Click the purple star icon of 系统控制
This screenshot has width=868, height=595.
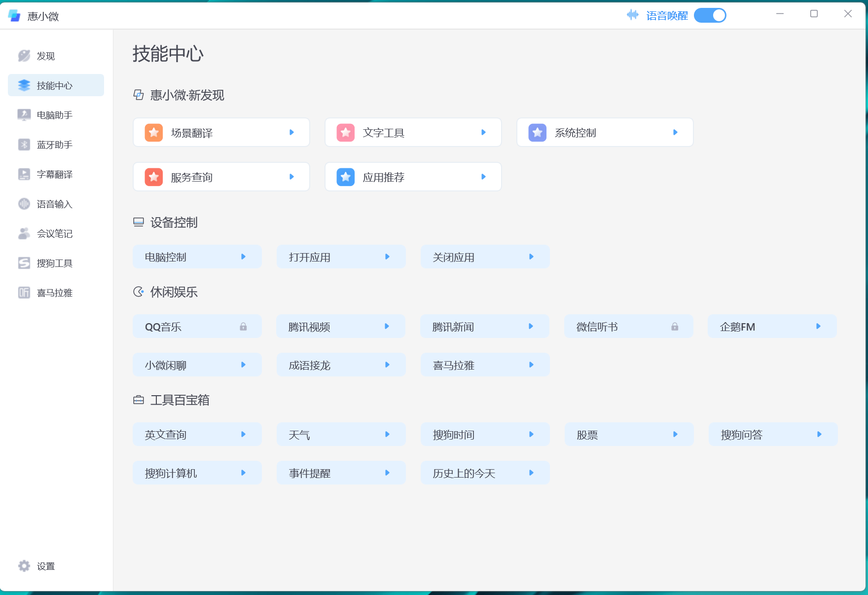(x=538, y=132)
